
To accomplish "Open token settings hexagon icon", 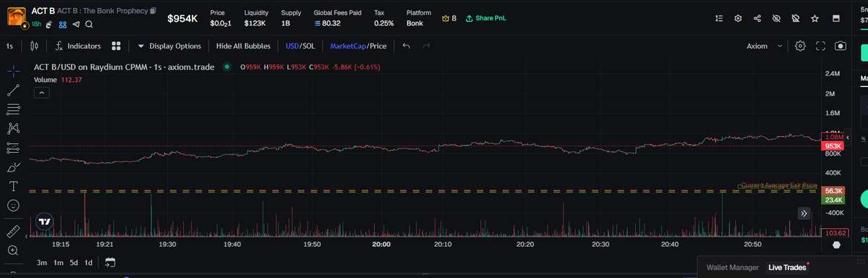I will [x=738, y=18].
